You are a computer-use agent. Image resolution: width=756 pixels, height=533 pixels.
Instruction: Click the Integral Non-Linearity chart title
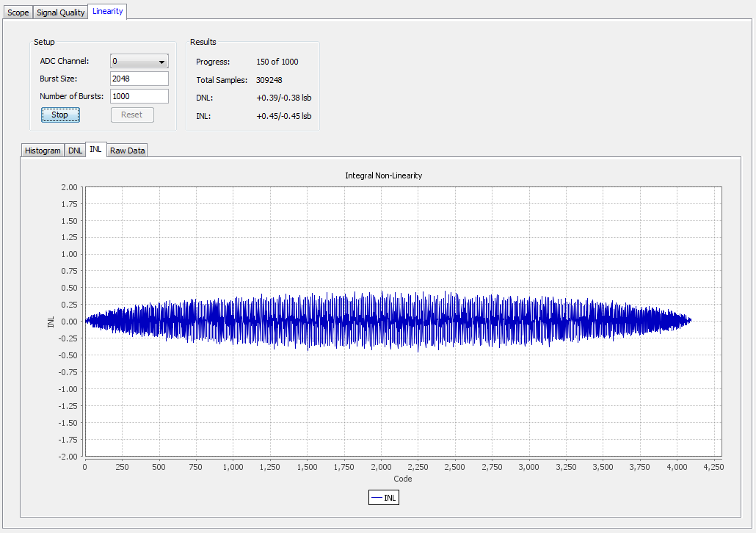coord(383,176)
